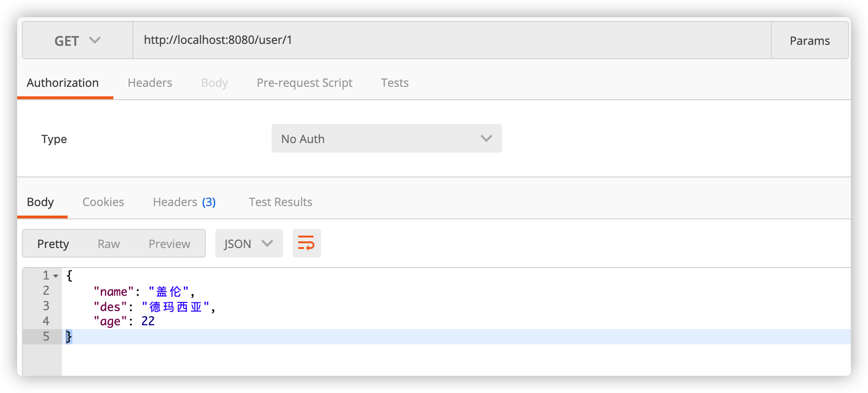868x393 pixels.
Task: Switch to Preview response view
Action: [x=169, y=244]
